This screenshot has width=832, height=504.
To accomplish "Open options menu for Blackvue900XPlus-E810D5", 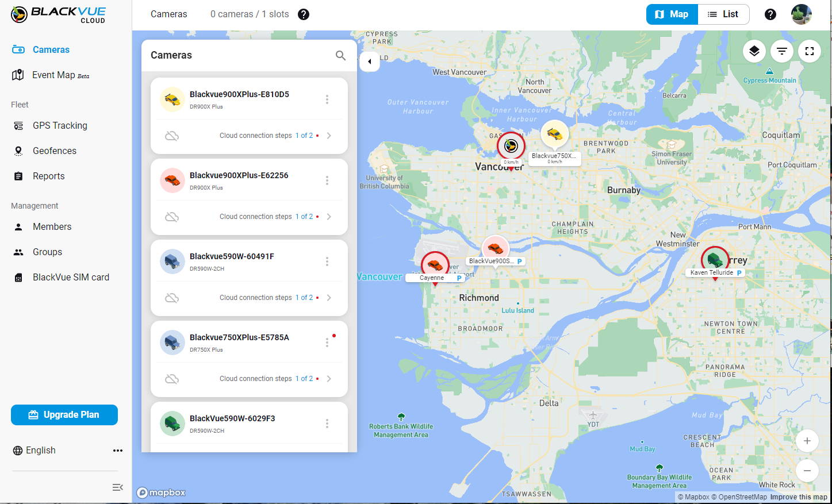I will point(327,99).
